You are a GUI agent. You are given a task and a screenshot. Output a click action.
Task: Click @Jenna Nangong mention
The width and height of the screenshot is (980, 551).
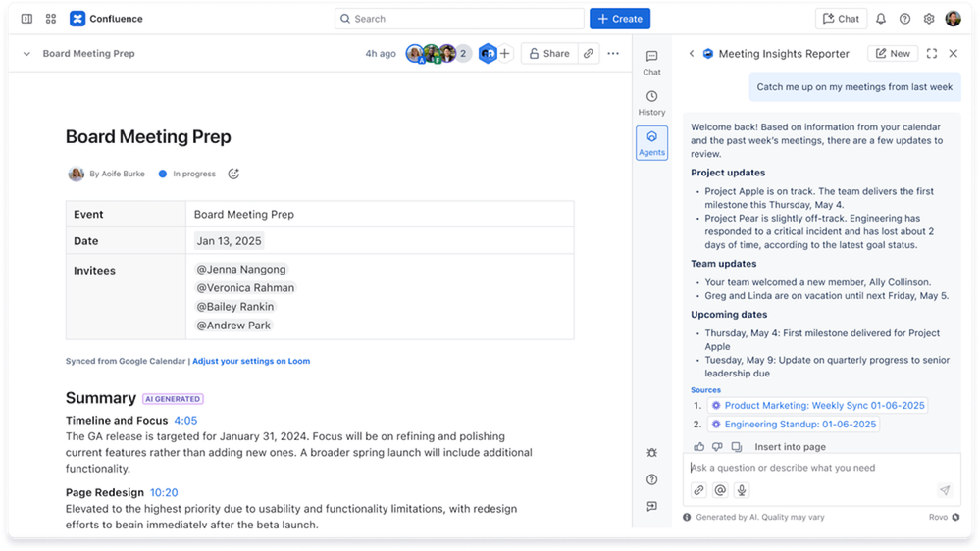(240, 270)
